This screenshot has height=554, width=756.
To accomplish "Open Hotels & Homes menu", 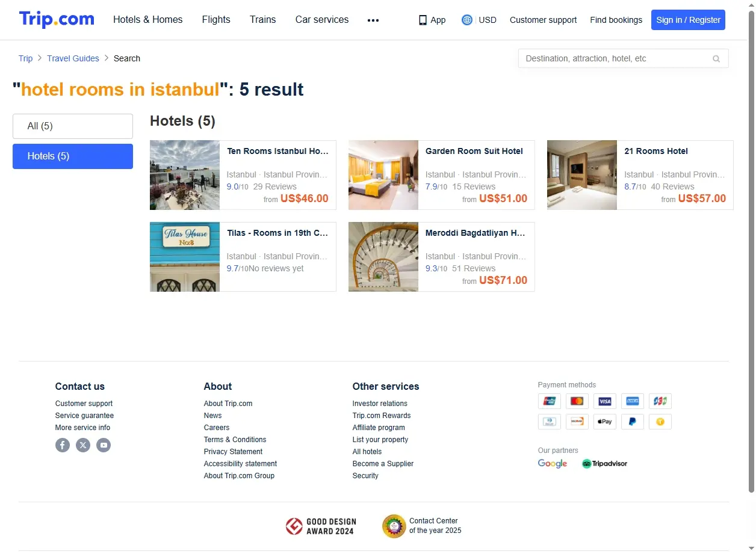I will [148, 19].
